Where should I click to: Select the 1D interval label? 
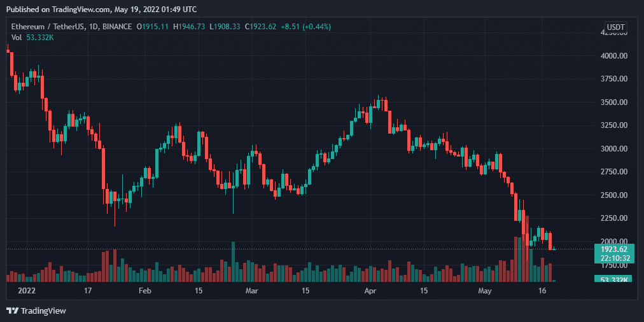96,27
